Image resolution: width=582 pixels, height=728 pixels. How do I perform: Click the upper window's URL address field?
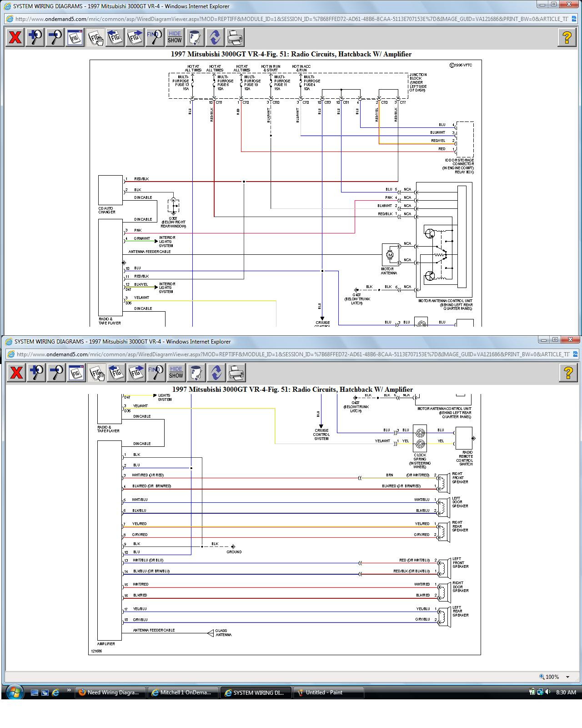coord(291,19)
